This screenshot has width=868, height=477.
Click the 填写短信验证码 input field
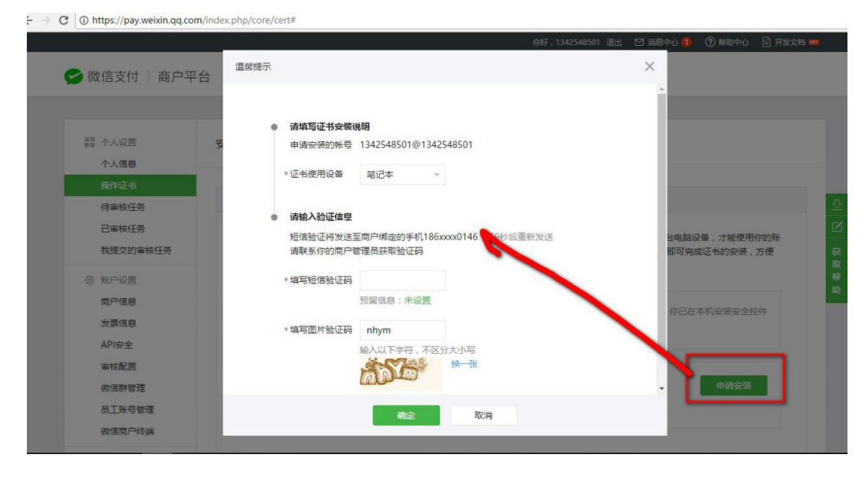coord(402,280)
